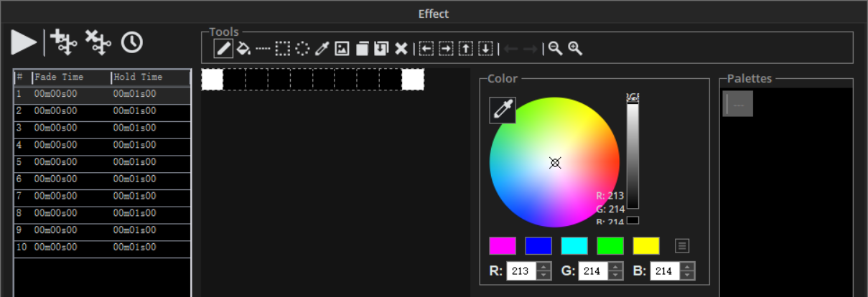Shift the selection down with arrow icon
868x297 pixels.
click(486, 49)
